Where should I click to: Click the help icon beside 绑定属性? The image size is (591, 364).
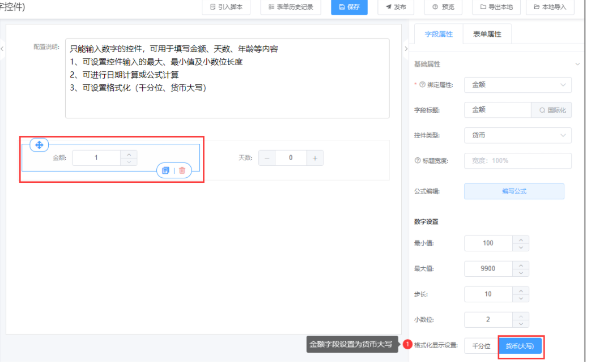(422, 85)
